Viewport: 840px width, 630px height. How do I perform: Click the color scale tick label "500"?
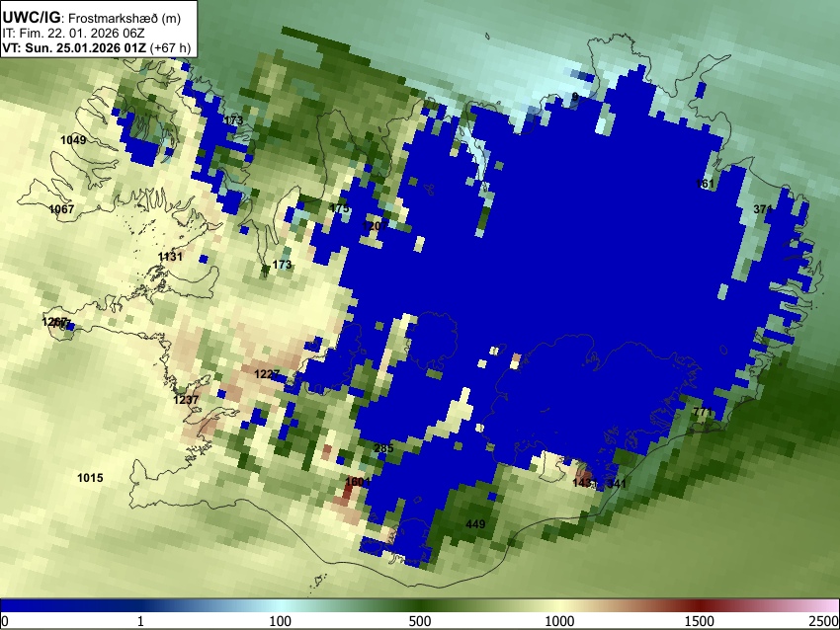[x=420, y=621]
